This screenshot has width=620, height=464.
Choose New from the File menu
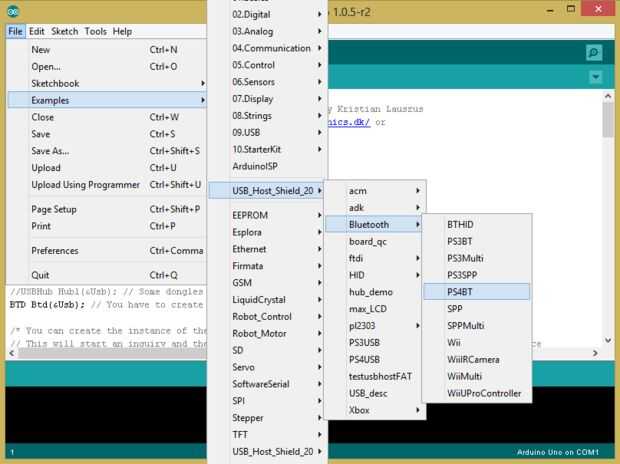pyautogui.click(x=107, y=50)
